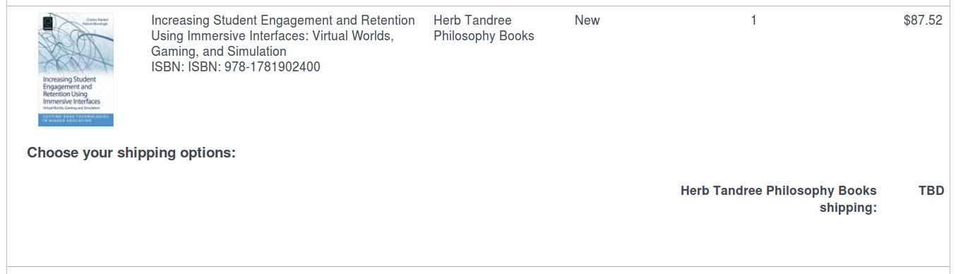Click the 'New' condition label

587,20
